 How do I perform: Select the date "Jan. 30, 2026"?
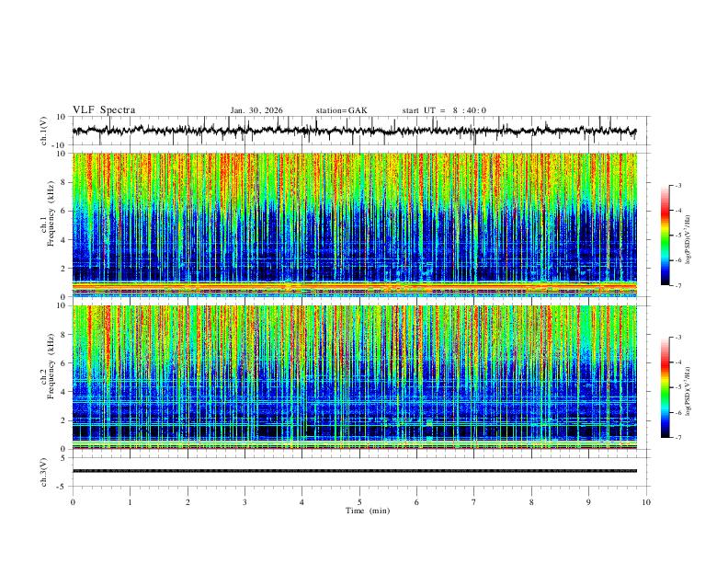[256, 110]
